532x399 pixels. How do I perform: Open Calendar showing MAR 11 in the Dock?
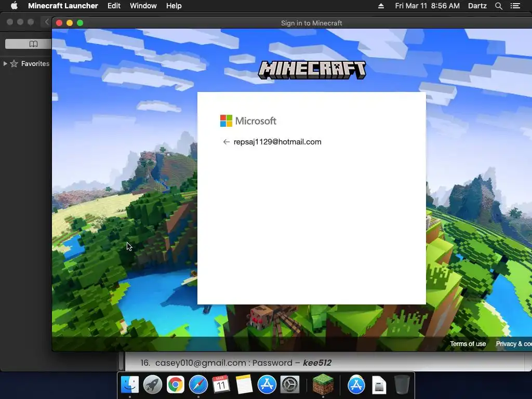coord(221,385)
